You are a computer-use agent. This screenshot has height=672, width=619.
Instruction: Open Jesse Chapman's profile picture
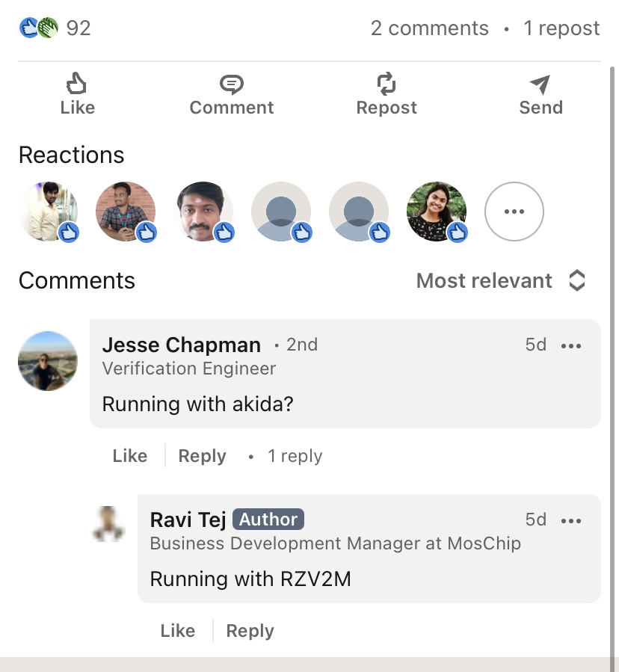pyautogui.click(x=48, y=361)
